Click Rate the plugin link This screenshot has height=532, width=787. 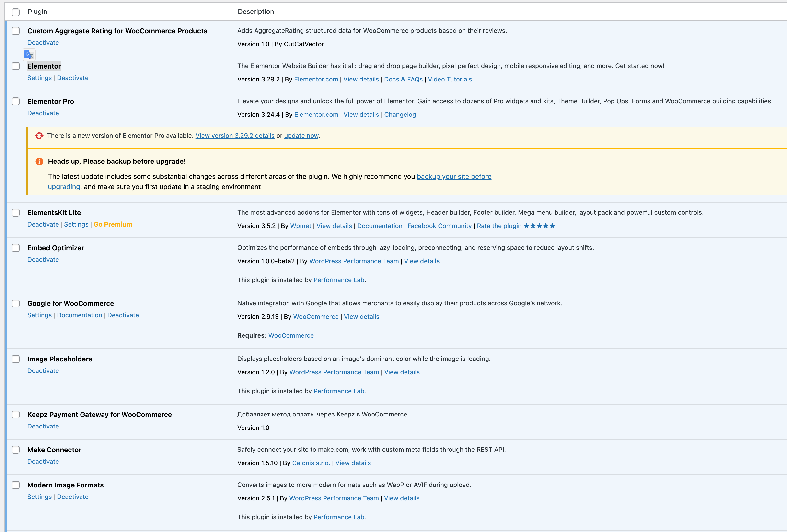pos(499,226)
